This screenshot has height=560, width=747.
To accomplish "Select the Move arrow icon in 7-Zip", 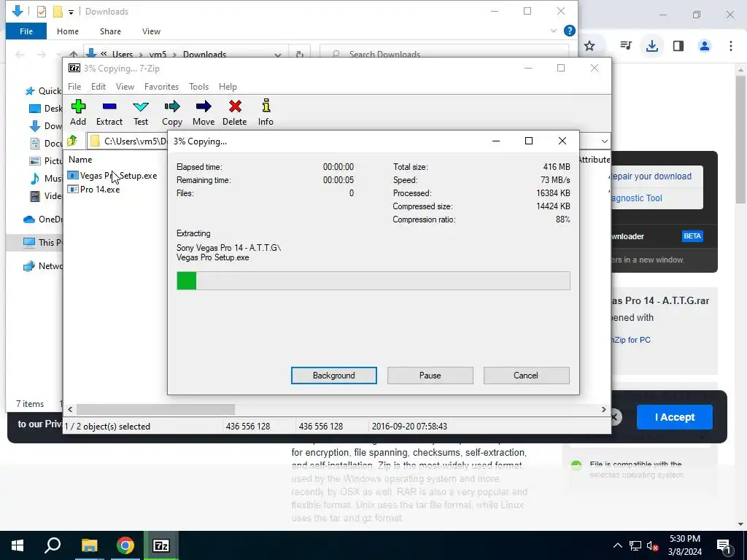I will tap(204, 112).
